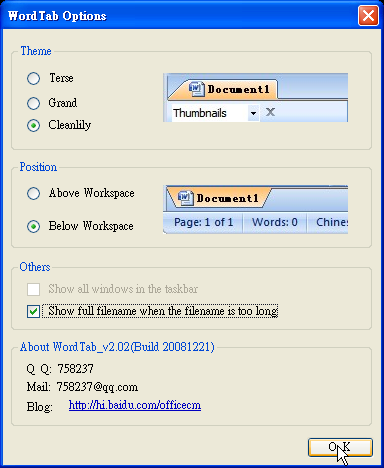Screen dimensions: 384x468
Task: Close the WordTab Options dialog
Action: (x=368, y=16)
